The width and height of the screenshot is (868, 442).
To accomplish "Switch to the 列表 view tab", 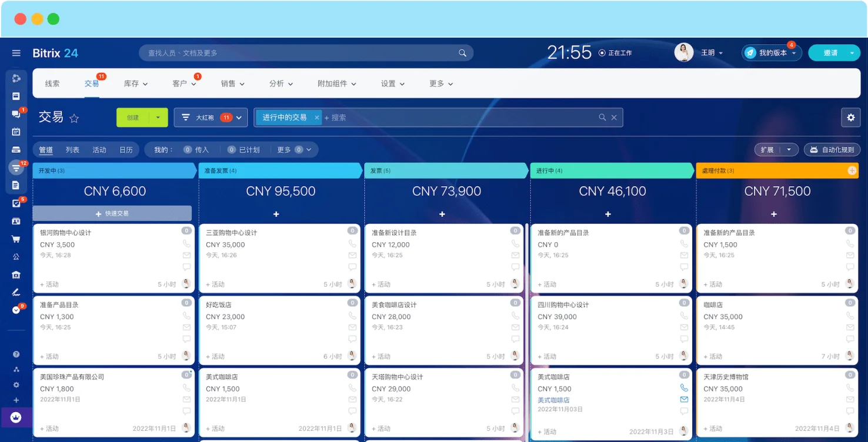I will (72, 150).
